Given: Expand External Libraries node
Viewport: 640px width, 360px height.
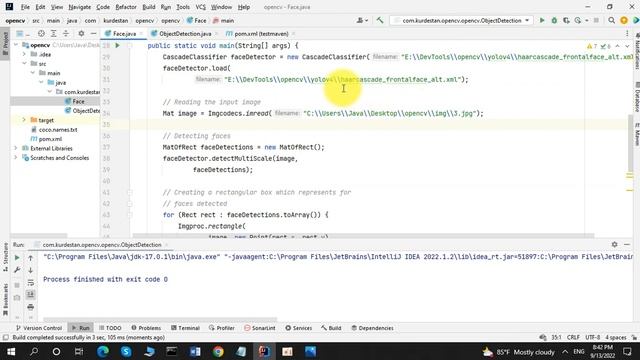Looking at the screenshot, I should [x=16, y=148].
